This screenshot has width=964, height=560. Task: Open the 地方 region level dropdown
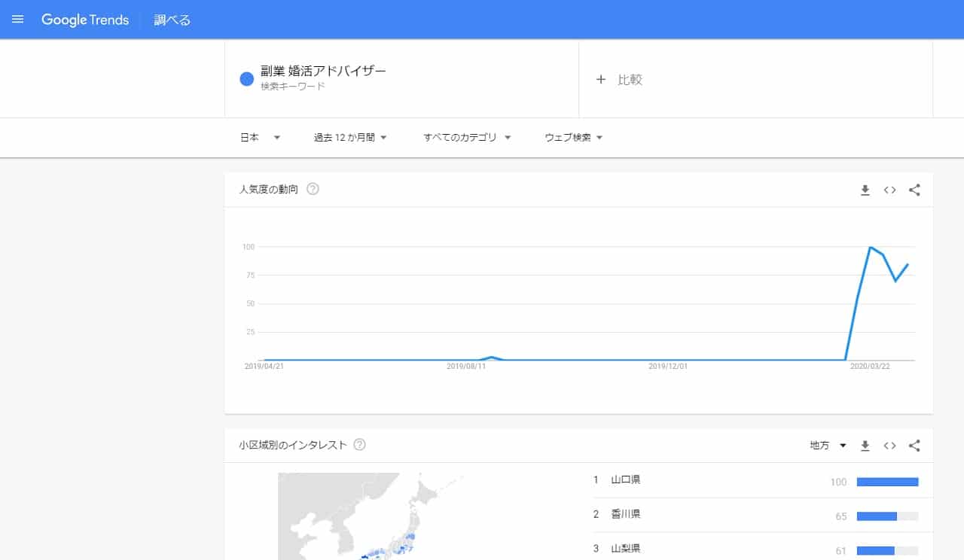point(828,446)
